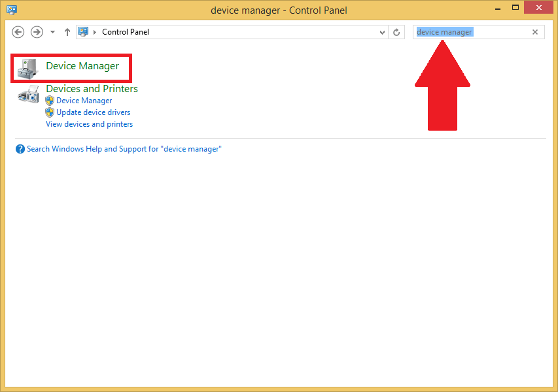The image size is (558, 392).
Task: Click the Update device drivers link
Action: tap(94, 112)
